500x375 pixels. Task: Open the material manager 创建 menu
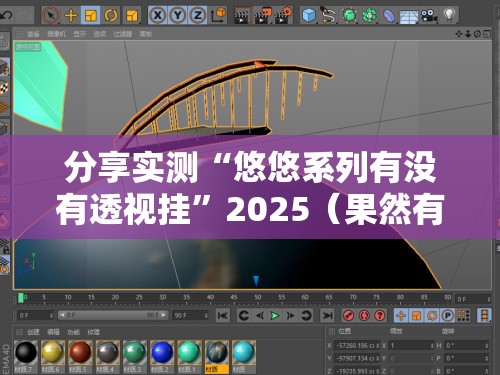click(x=33, y=332)
